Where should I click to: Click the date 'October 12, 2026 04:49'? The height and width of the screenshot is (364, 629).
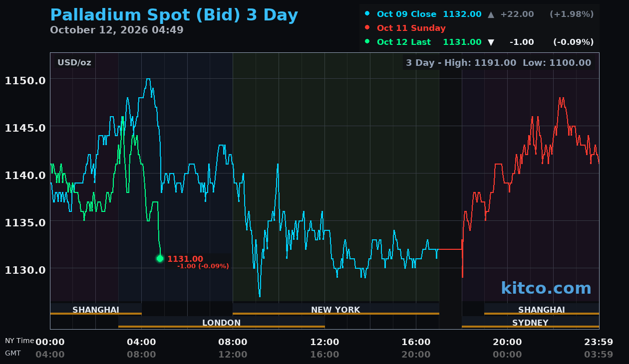click(117, 30)
